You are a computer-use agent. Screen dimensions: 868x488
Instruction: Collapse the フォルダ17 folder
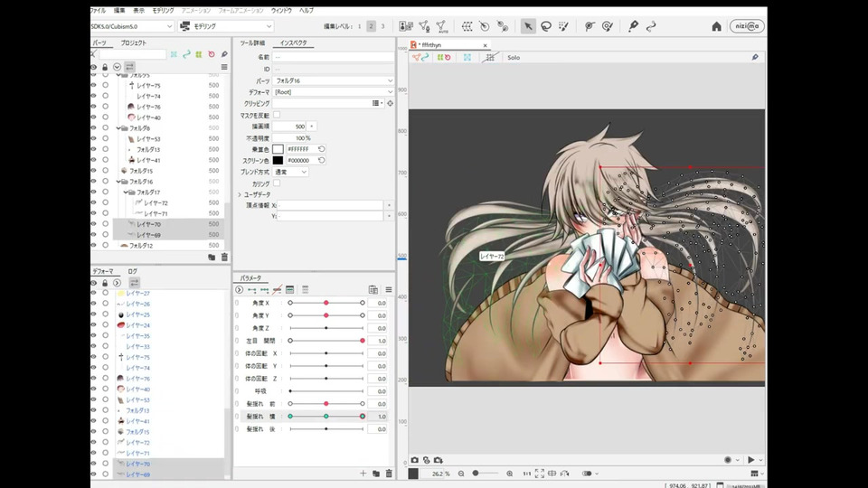pos(126,192)
